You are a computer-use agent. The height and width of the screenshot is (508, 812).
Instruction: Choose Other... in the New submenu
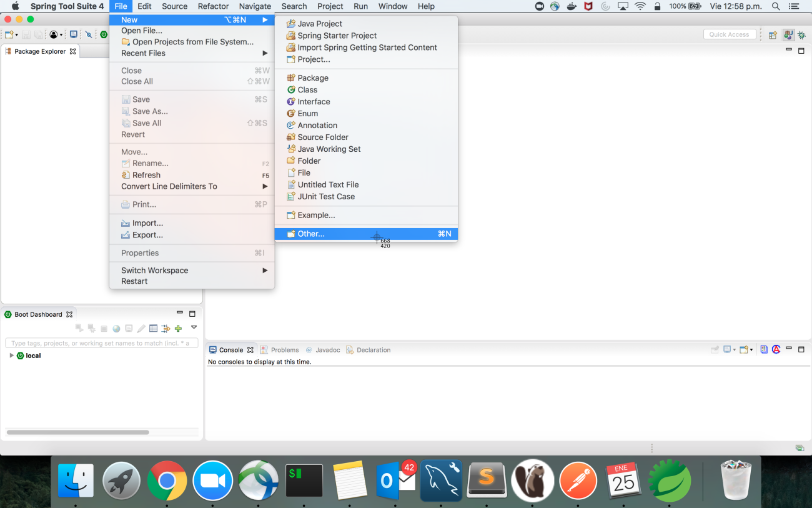[x=311, y=234]
